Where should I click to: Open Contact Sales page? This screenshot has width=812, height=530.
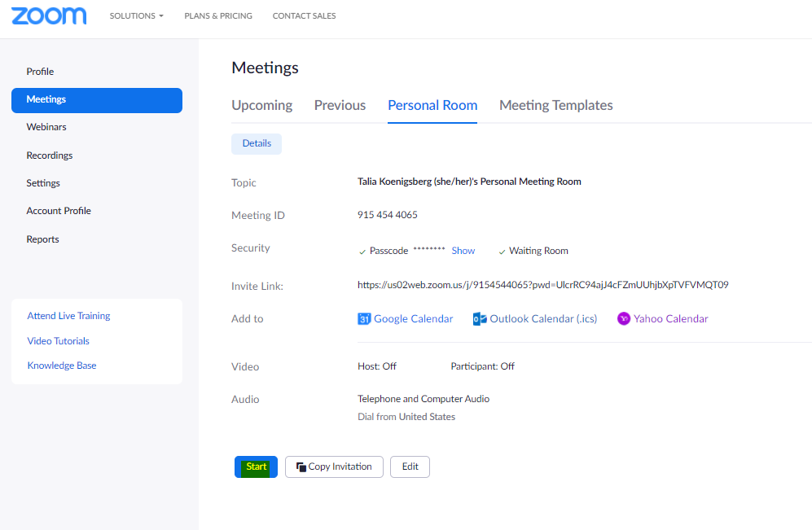tap(304, 16)
